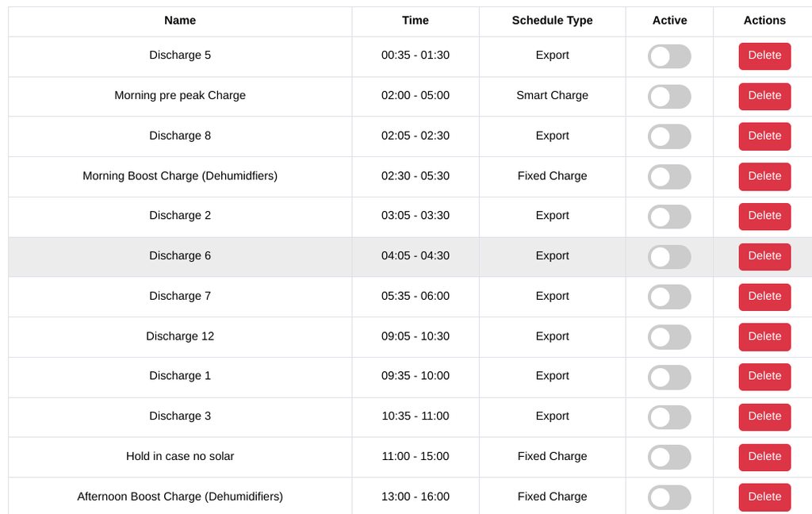Click the Schedule Type column header
Image resolution: width=812 pixels, height=514 pixels.
(x=552, y=21)
